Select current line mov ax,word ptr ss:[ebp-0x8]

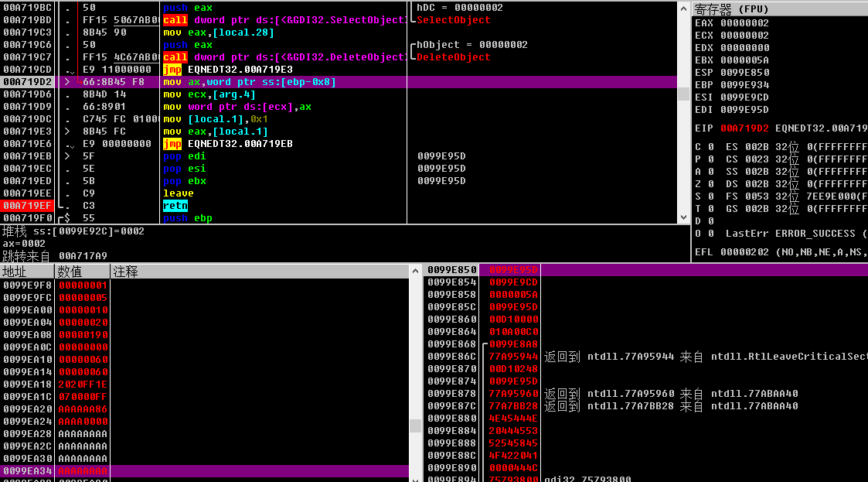(249, 82)
